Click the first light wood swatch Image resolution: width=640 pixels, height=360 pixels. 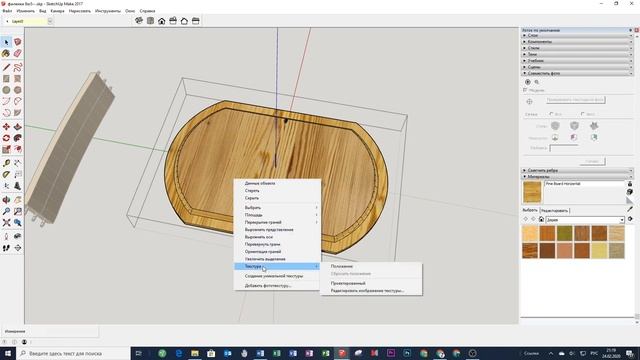click(x=530, y=233)
